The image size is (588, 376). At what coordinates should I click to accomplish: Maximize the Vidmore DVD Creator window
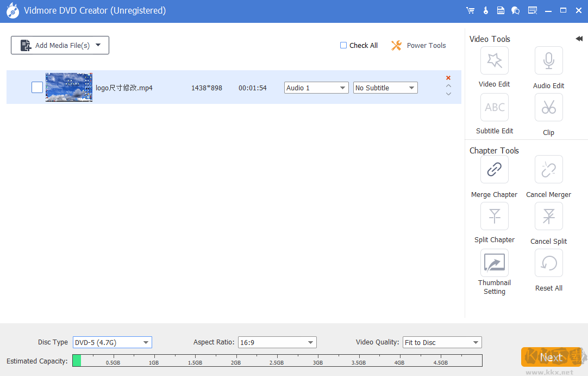pos(563,10)
